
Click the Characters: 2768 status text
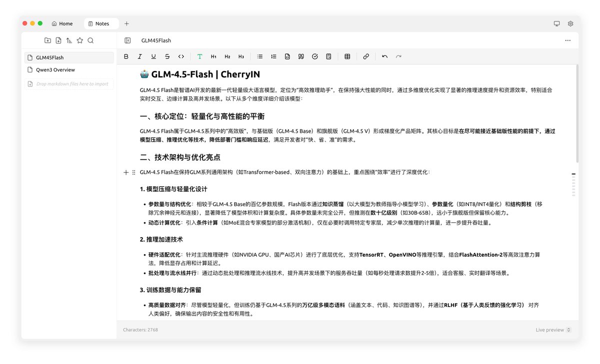(x=140, y=330)
